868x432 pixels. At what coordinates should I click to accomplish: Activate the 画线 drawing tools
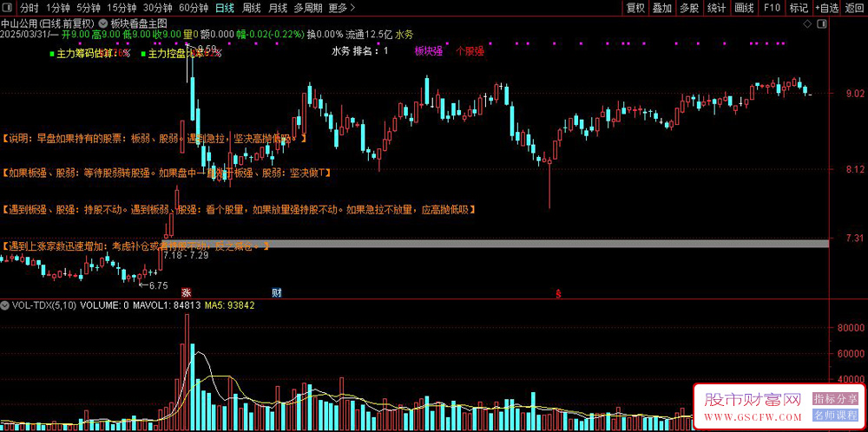[x=745, y=8]
